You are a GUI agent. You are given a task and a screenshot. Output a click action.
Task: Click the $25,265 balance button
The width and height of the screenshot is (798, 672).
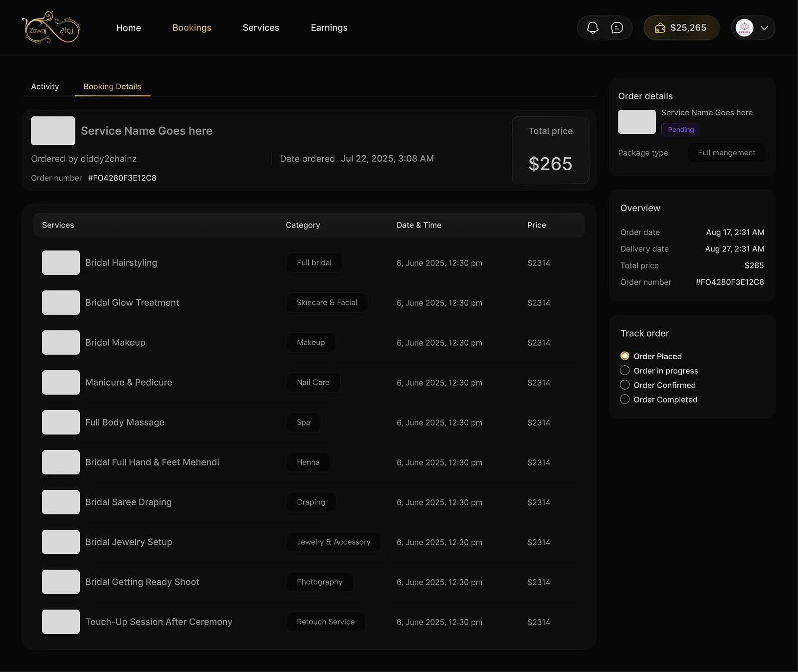pos(682,28)
